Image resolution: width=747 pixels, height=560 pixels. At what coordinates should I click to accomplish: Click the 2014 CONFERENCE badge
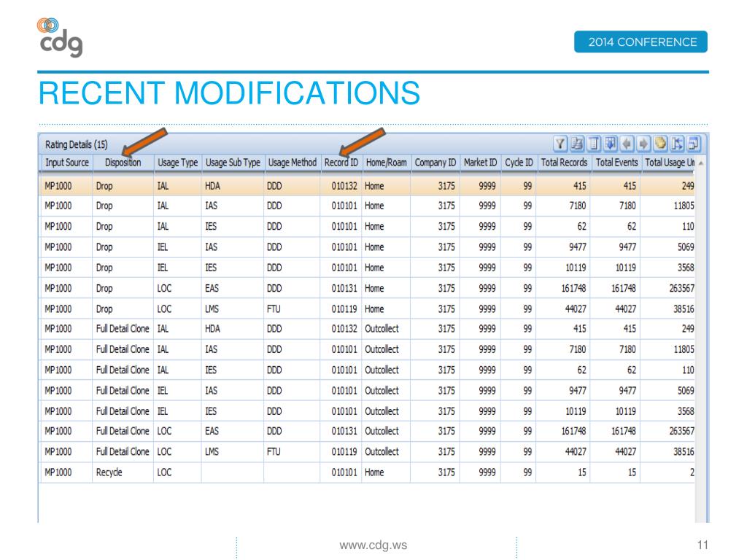pos(640,42)
